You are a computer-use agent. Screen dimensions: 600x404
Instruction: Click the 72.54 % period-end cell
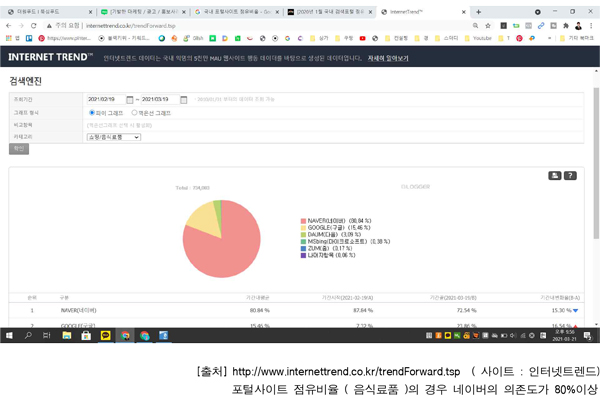coord(466,310)
